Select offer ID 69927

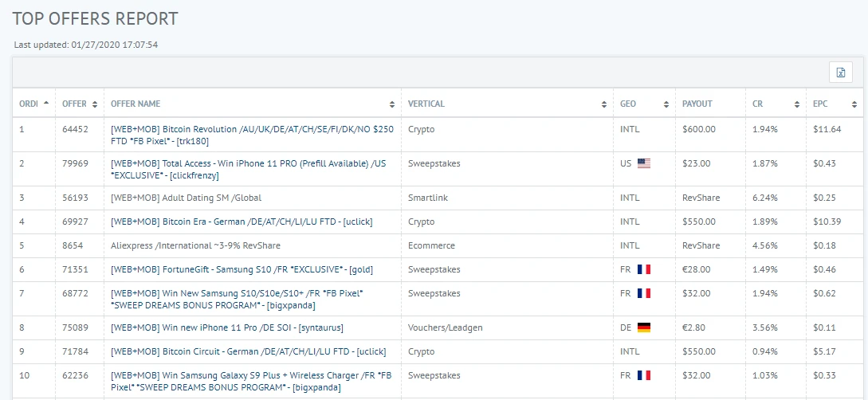coord(75,222)
